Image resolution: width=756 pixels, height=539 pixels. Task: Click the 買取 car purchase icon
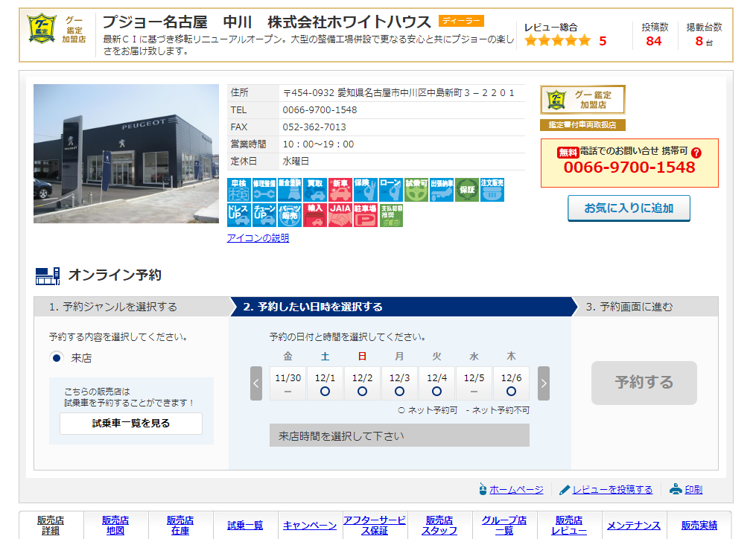pyautogui.click(x=315, y=190)
